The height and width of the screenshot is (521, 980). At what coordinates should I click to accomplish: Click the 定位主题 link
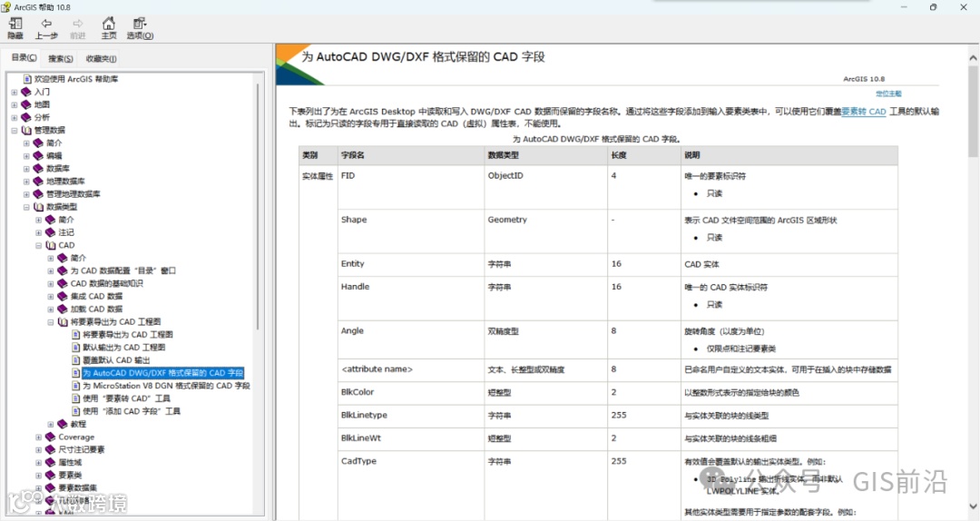point(888,93)
